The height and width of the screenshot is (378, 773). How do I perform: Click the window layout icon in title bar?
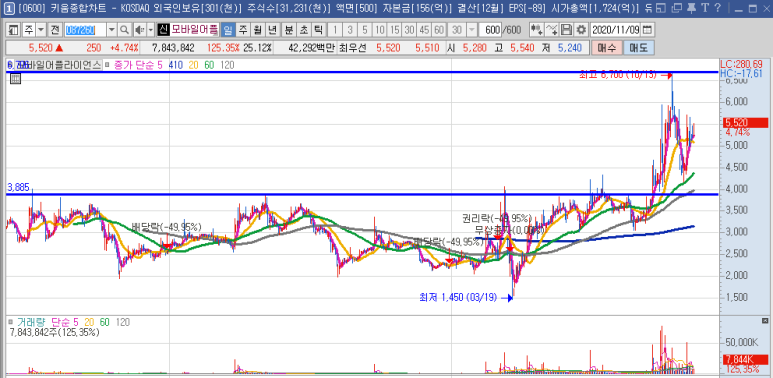661,7
